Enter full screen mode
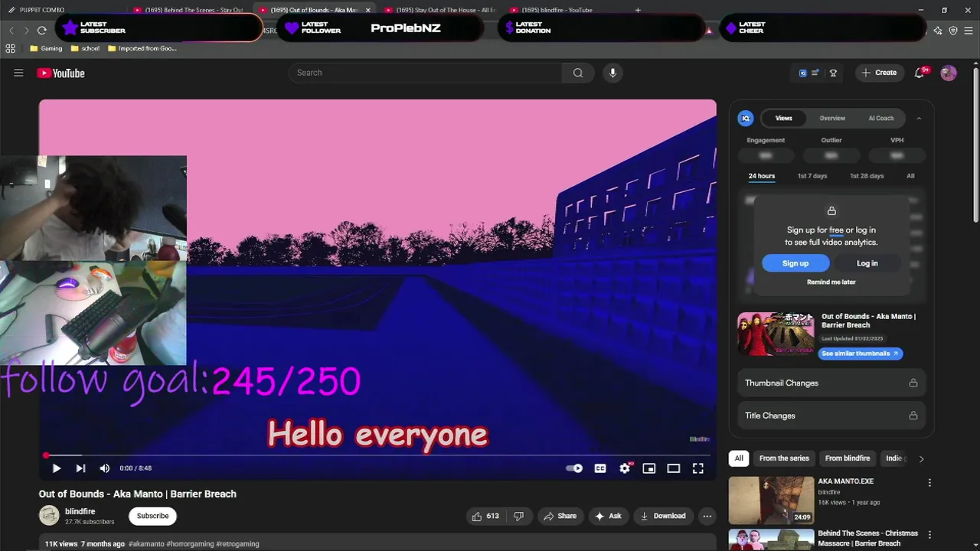This screenshot has height=551, width=980. point(698,468)
